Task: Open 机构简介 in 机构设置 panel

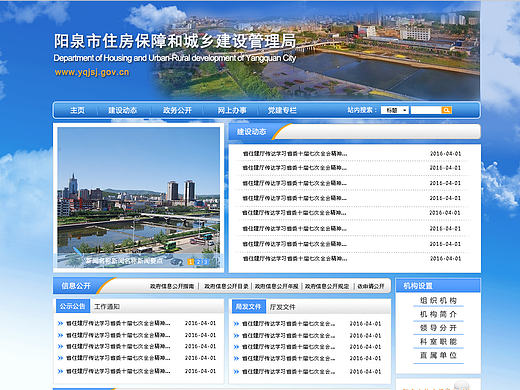Action: [x=438, y=314]
